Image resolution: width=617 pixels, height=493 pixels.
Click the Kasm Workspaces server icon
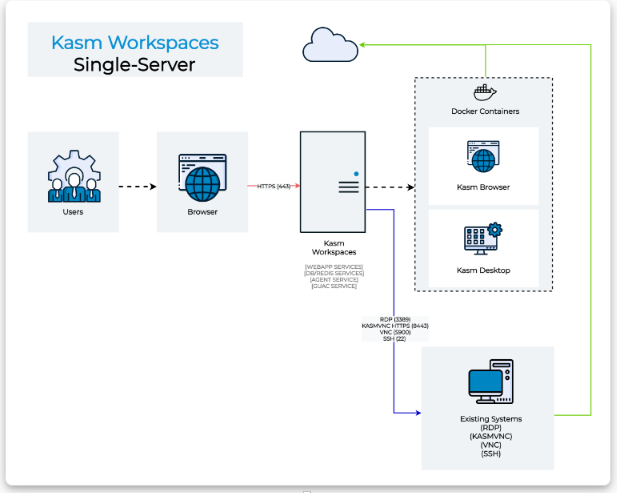tap(333, 182)
